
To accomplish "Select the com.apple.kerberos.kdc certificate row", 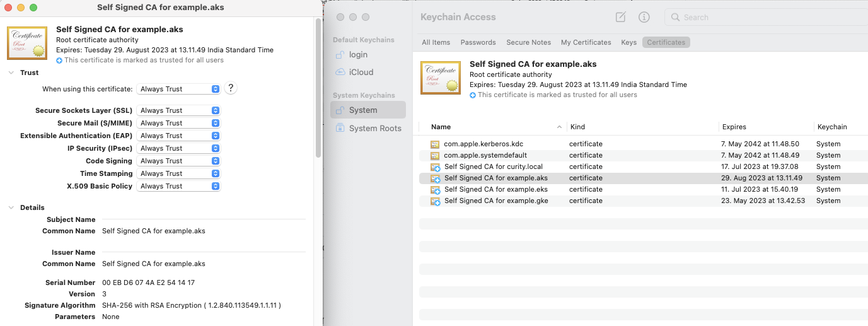I will pos(644,144).
